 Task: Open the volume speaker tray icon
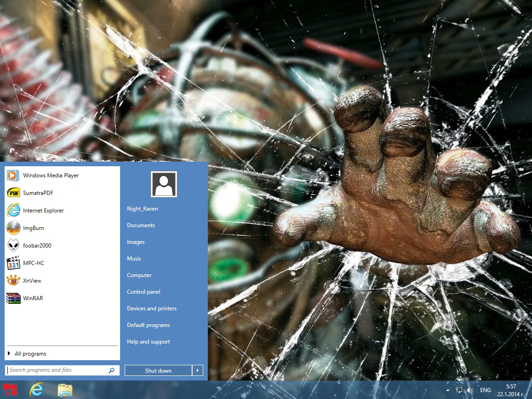(x=470, y=390)
